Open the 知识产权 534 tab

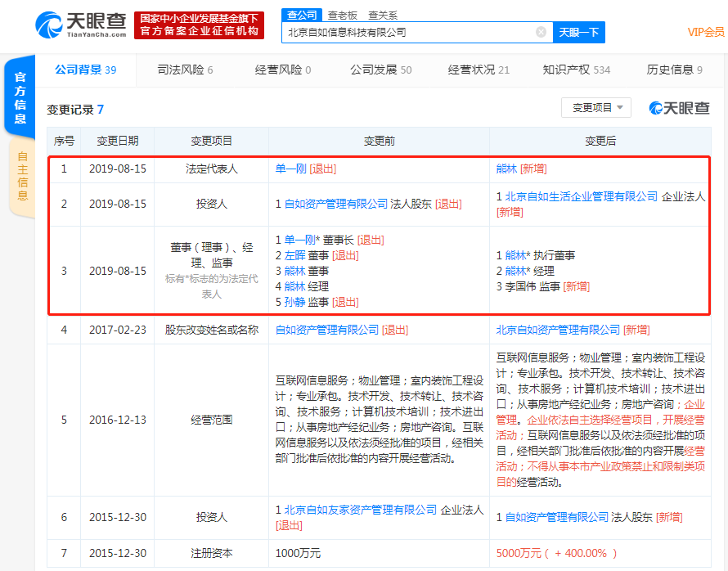pyautogui.click(x=576, y=70)
